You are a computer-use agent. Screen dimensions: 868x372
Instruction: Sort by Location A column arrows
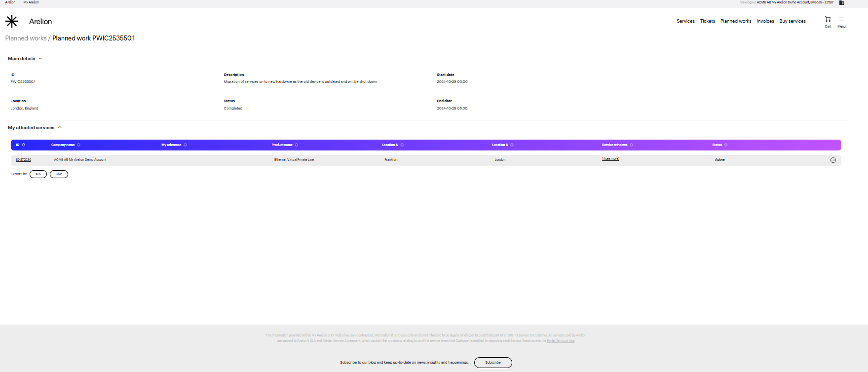pos(402,145)
